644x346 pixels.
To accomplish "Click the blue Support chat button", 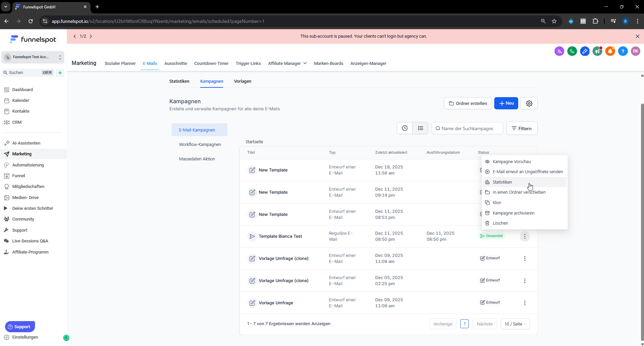I will click(x=20, y=326).
